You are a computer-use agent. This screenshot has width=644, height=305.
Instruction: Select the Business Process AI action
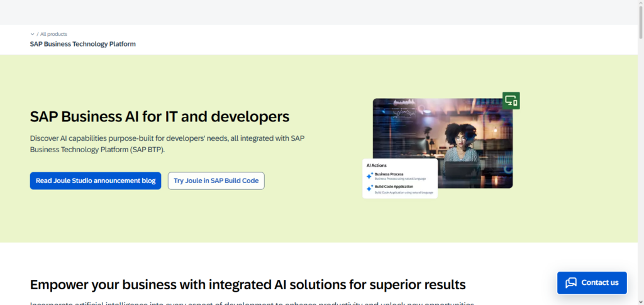click(x=400, y=176)
